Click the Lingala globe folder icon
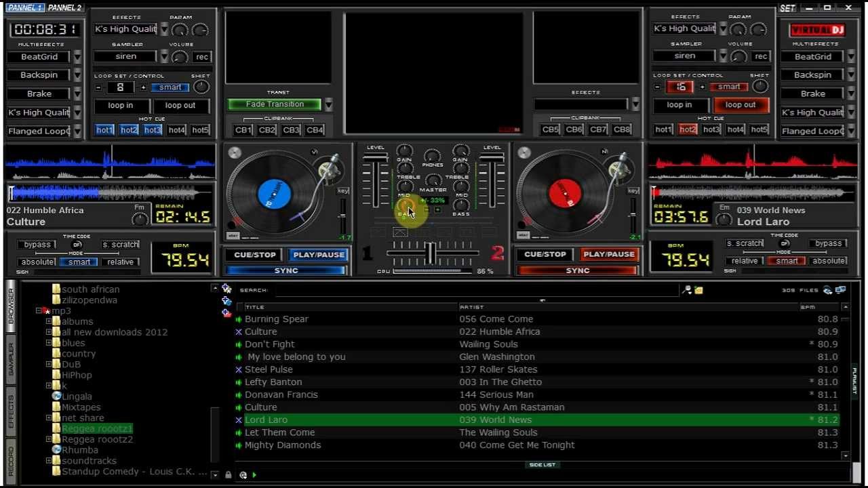The image size is (868, 488). 57,396
